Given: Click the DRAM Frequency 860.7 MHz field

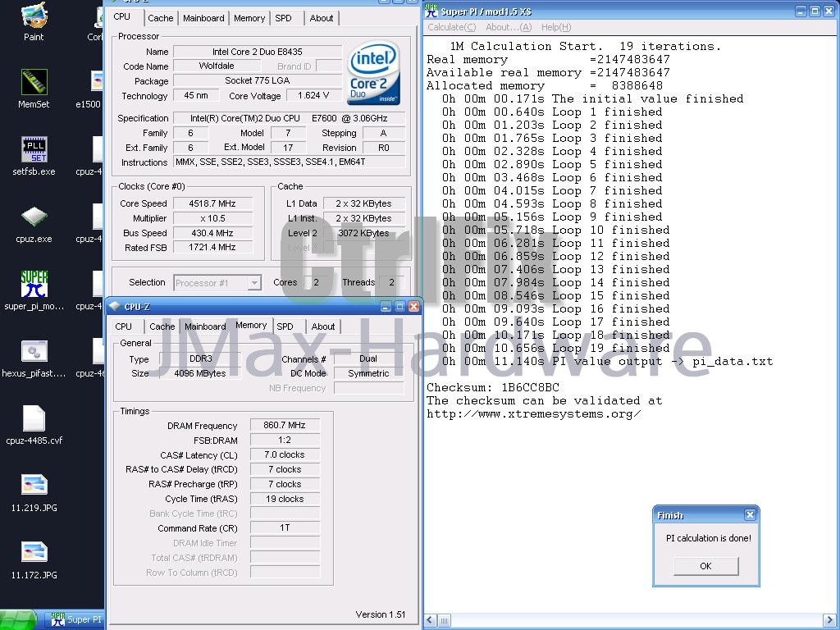Looking at the screenshot, I should (285, 425).
